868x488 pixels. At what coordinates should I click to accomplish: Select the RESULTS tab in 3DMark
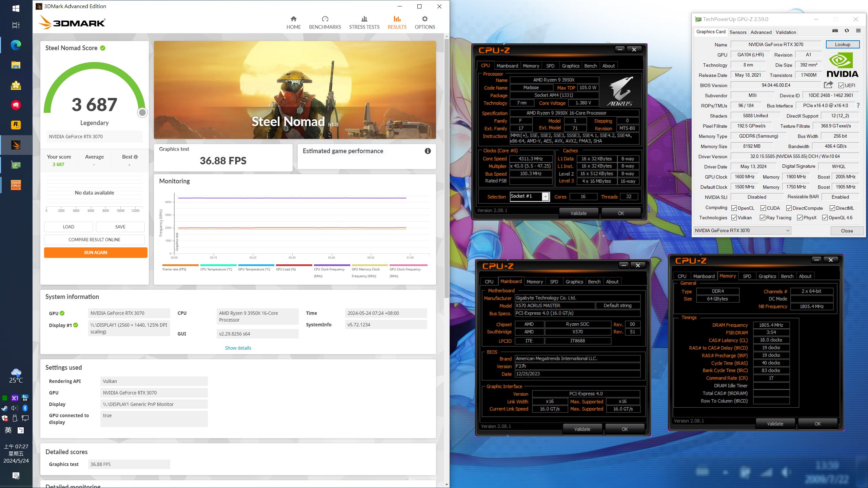pyautogui.click(x=397, y=23)
